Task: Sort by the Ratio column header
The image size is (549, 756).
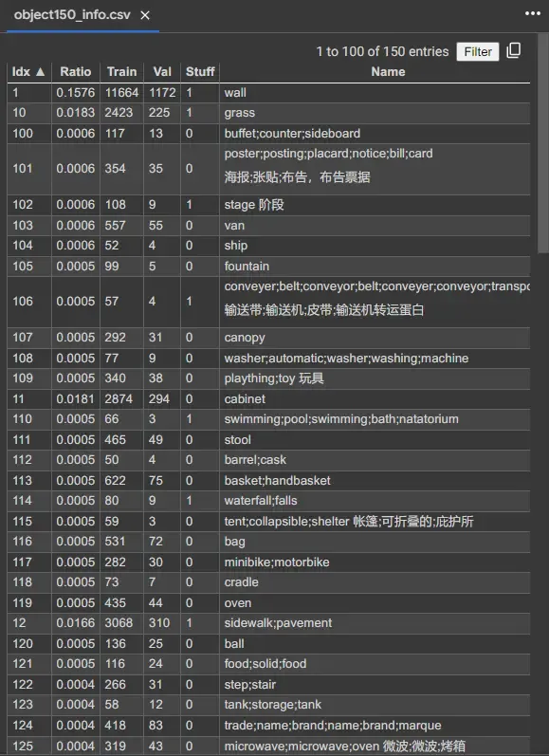Action: pos(75,72)
